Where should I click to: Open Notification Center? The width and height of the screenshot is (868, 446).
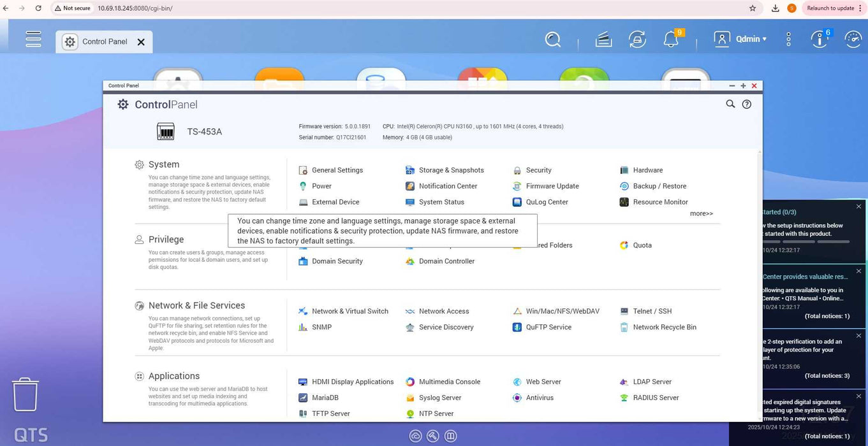tap(442, 186)
